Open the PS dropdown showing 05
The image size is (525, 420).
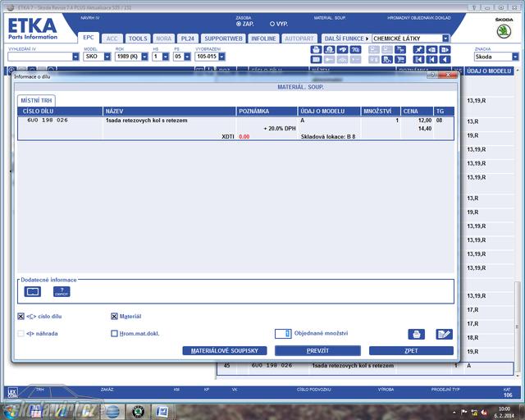coord(187,57)
